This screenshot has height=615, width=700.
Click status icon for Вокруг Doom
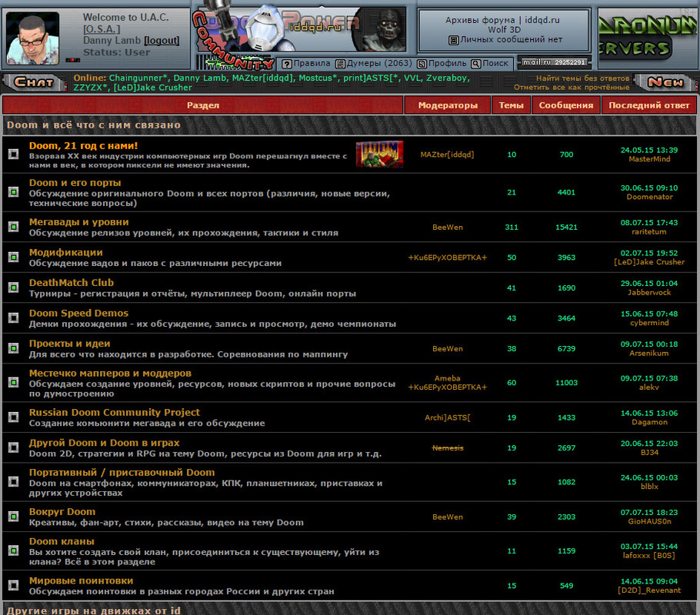(13, 517)
